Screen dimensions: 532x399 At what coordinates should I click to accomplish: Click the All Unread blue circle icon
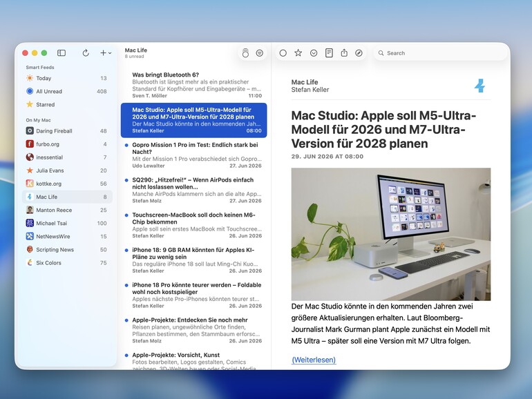(x=30, y=92)
